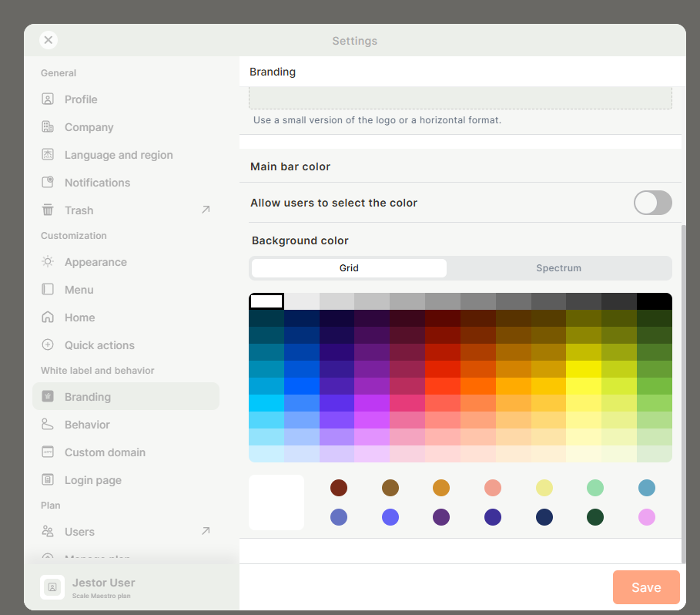Open the Company settings section
This screenshot has width=700, height=615.
(x=126, y=127)
